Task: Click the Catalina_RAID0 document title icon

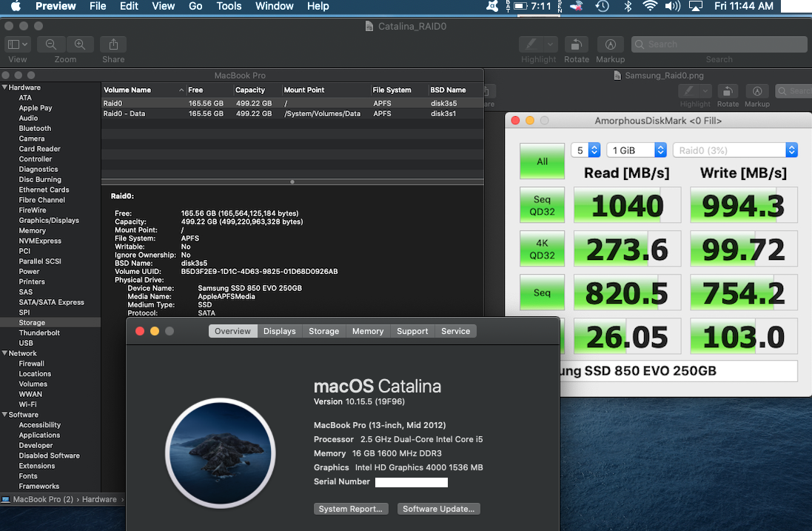Action: [369, 27]
